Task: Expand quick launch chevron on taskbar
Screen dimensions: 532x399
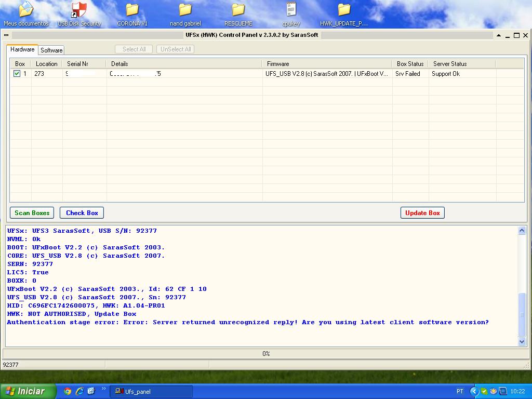Action: pyautogui.click(x=103, y=389)
